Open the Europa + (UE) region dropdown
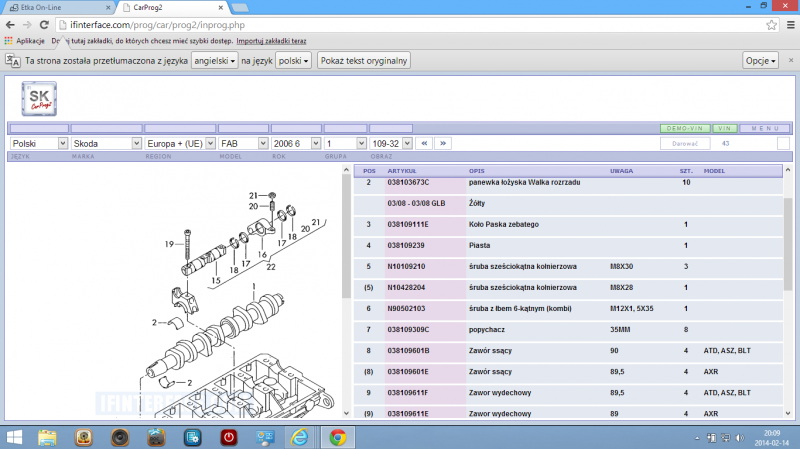 point(180,143)
